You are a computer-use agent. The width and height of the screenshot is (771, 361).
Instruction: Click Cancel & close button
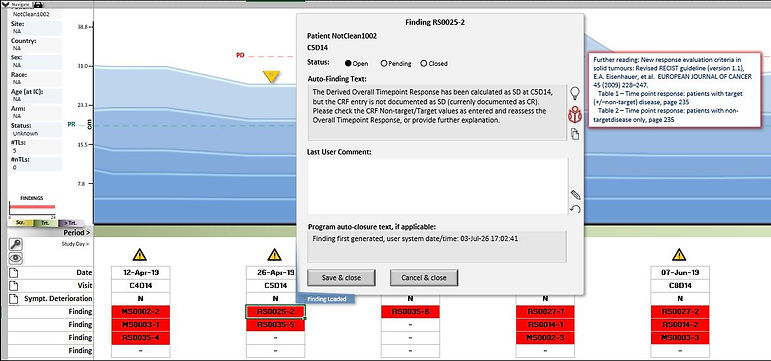tap(424, 277)
